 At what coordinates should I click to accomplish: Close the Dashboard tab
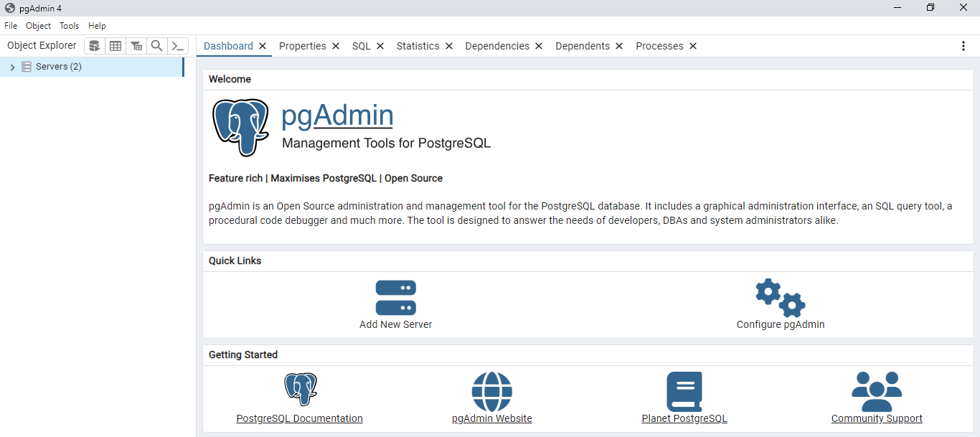click(263, 46)
